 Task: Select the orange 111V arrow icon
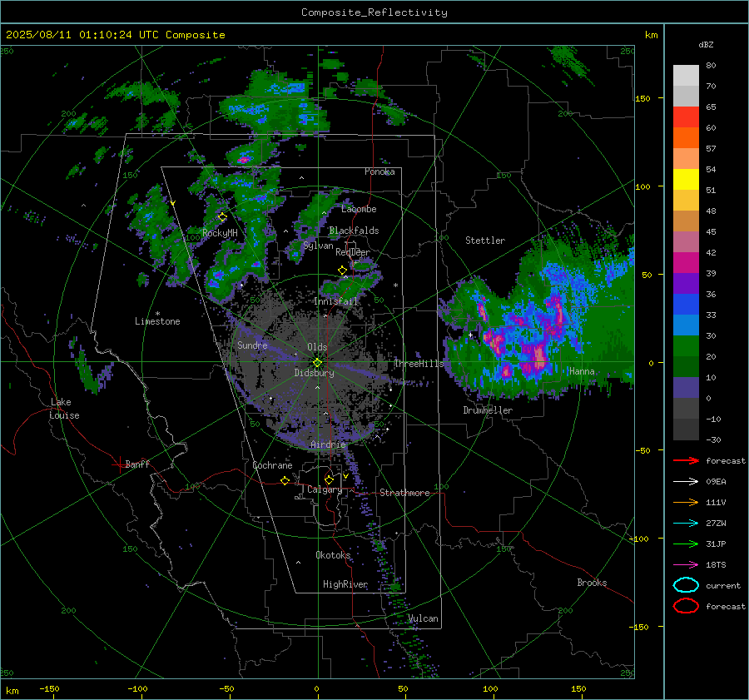pos(686,502)
